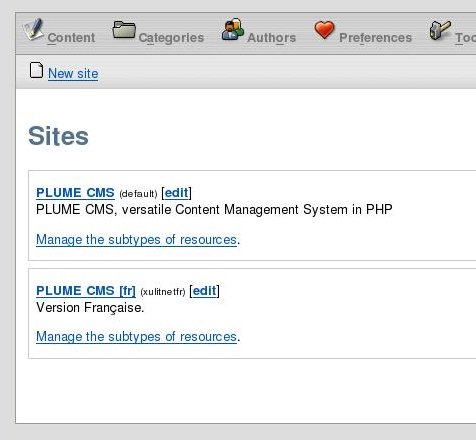Manage subtypes of resources for PLUME CMS
This screenshot has width=476, height=440.
136,240
